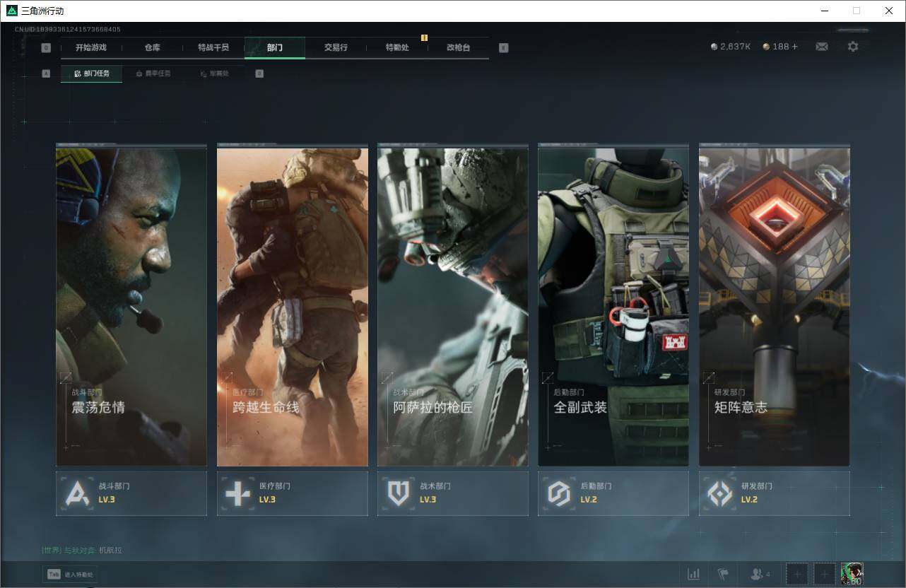Go to the 交易行 tab
Image resolution: width=906 pixels, height=588 pixels.
[x=336, y=47]
